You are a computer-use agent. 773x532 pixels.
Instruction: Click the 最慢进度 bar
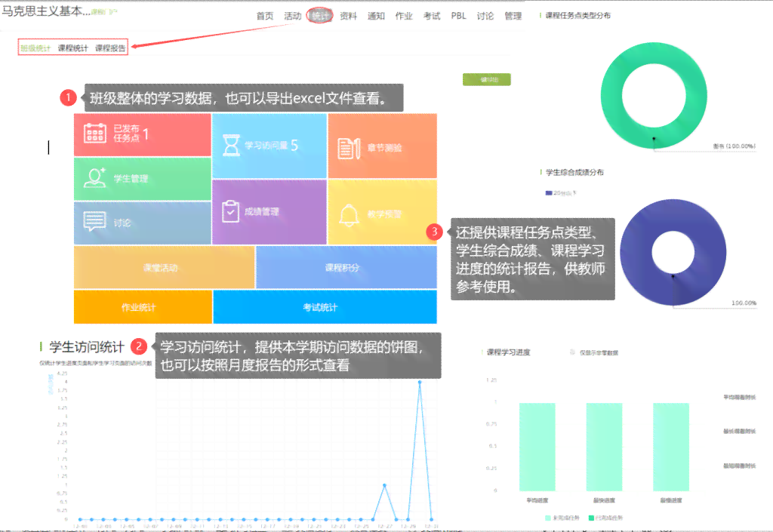(x=671, y=447)
